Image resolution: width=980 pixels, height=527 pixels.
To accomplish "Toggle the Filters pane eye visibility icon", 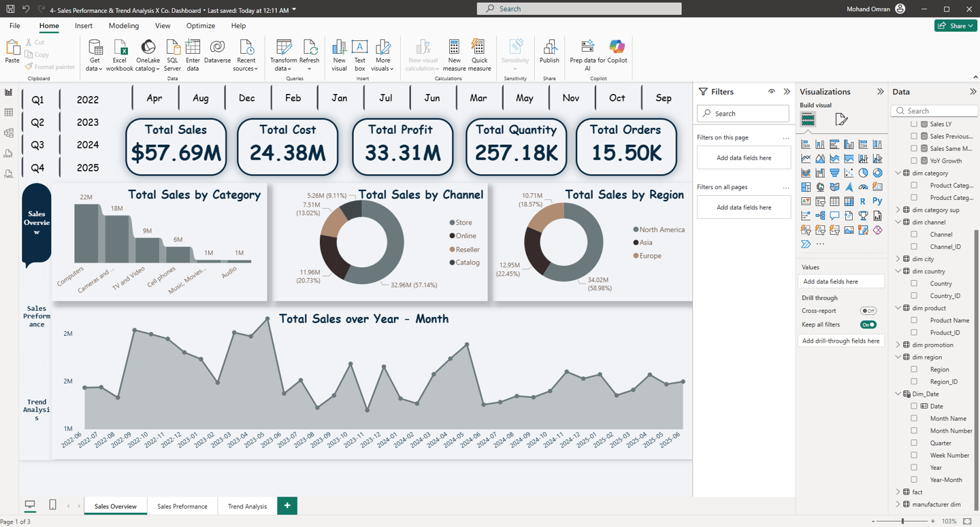I will (x=772, y=92).
